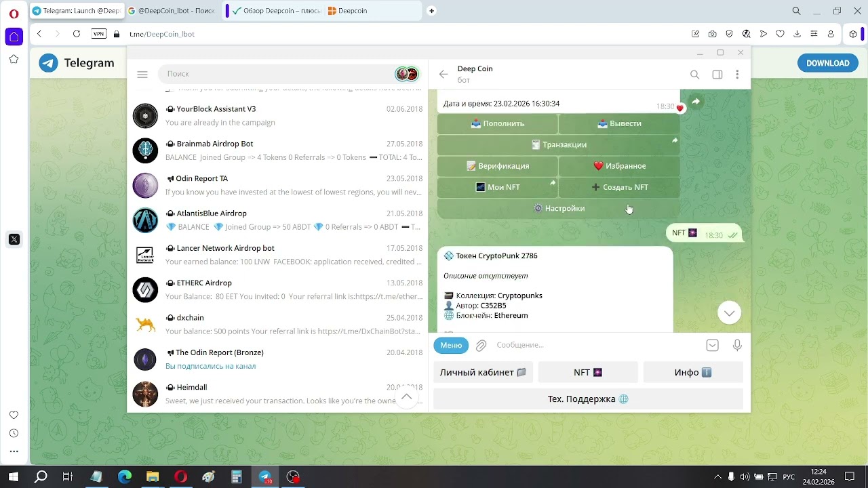Image resolution: width=868 pixels, height=488 pixels.
Task: Open Мои NFT bot button
Action: pyautogui.click(x=497, y=187)
